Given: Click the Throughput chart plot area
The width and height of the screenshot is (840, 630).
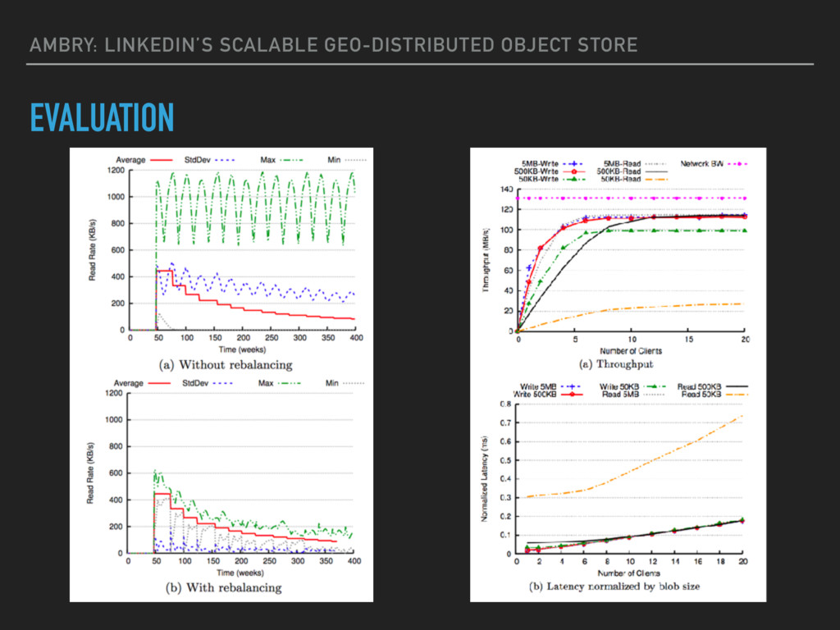Looking at the screenshot, I should pos(631,260).
